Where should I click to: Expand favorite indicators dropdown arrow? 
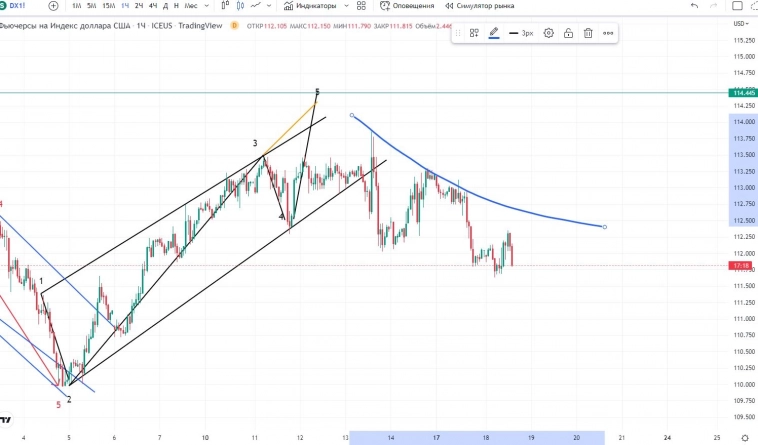[346, 6]
